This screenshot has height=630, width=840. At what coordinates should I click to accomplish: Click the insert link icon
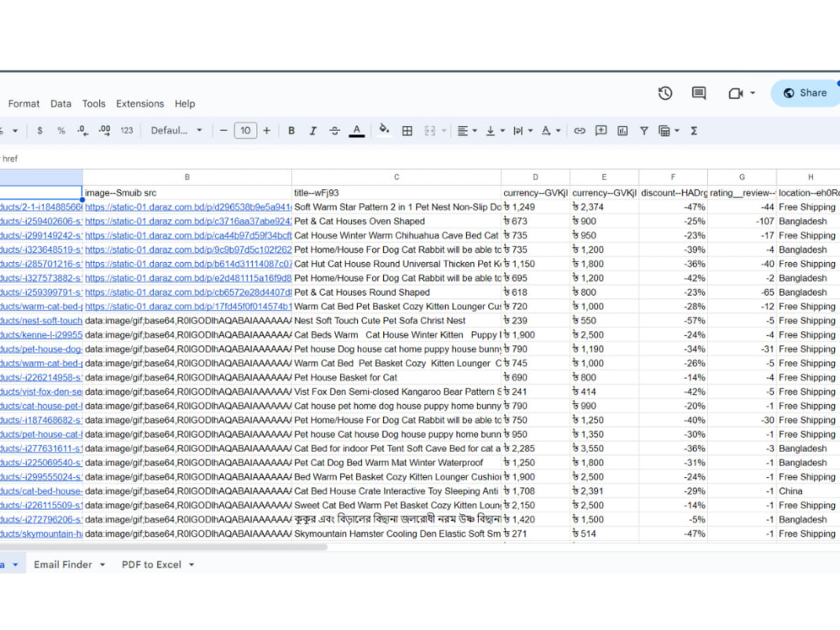click(579, 131)
